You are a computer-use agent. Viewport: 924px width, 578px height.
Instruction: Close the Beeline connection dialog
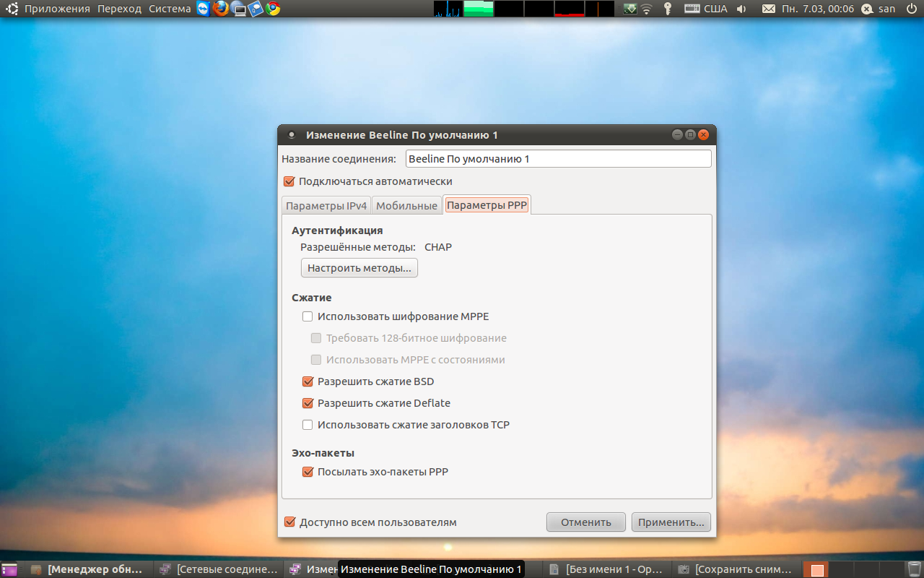[703, 134]
